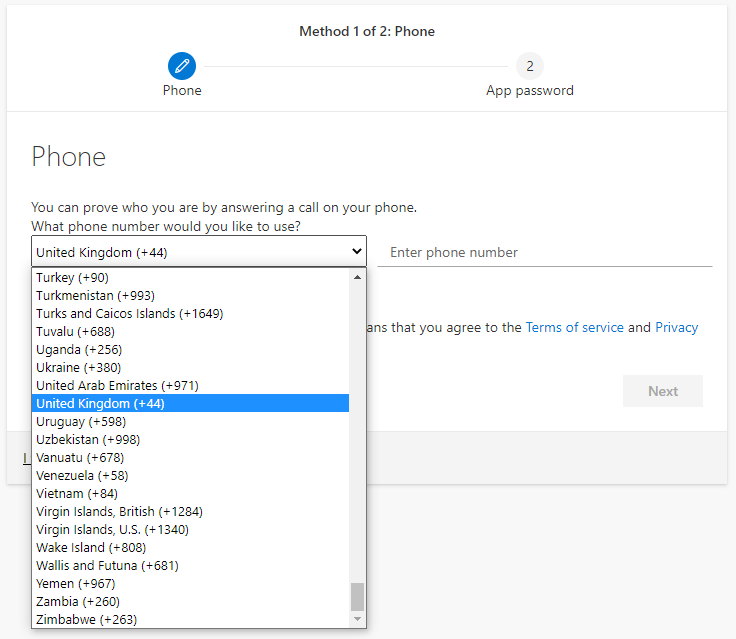Pick Uganda (+256) option

click(190, 349)
